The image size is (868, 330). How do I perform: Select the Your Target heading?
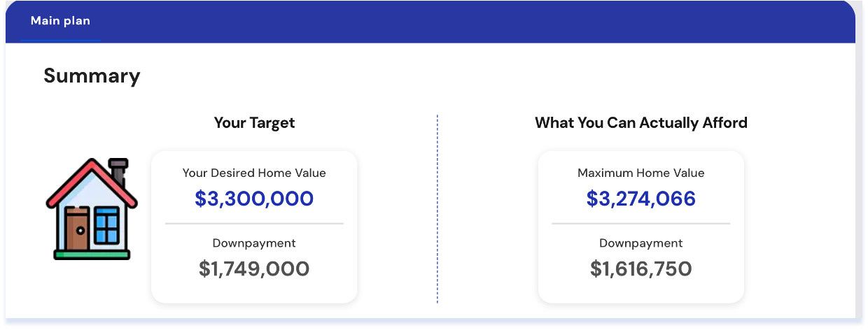pyautogui.click(x=254, y=123)
